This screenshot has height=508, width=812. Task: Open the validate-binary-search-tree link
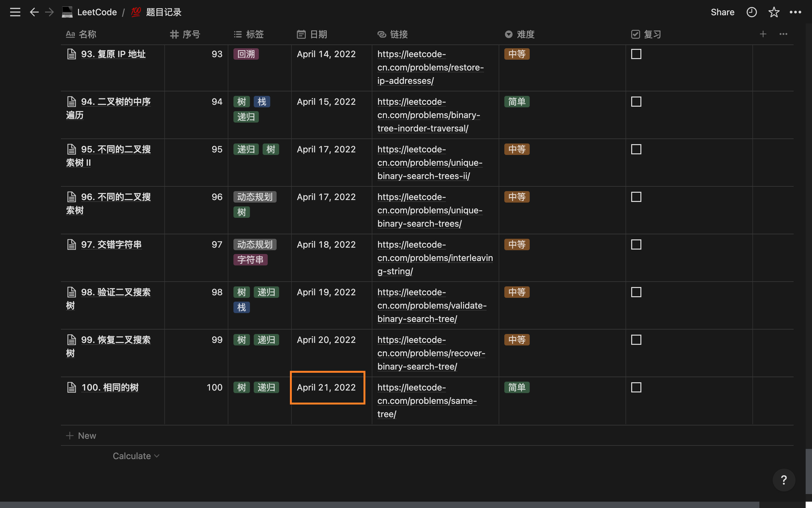(432, 305)
